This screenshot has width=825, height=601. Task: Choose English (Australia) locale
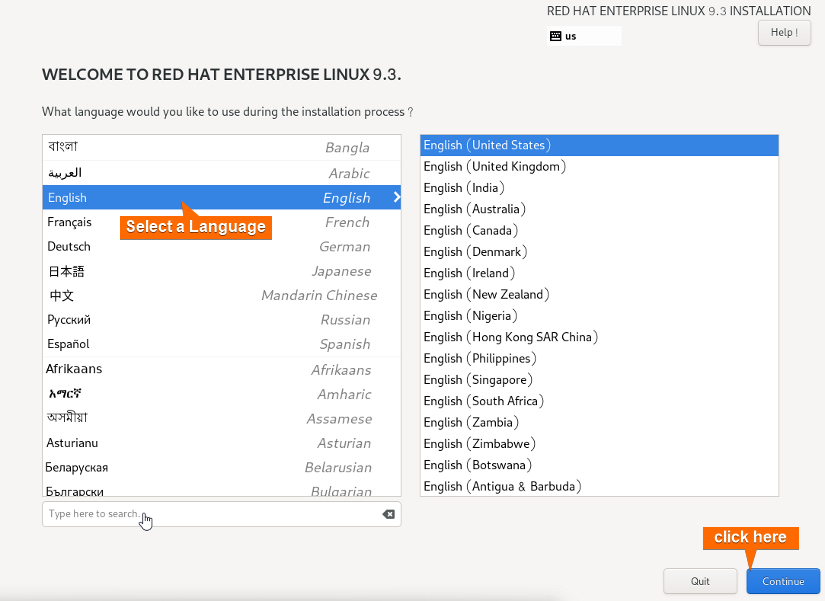(x=599, y=209)
